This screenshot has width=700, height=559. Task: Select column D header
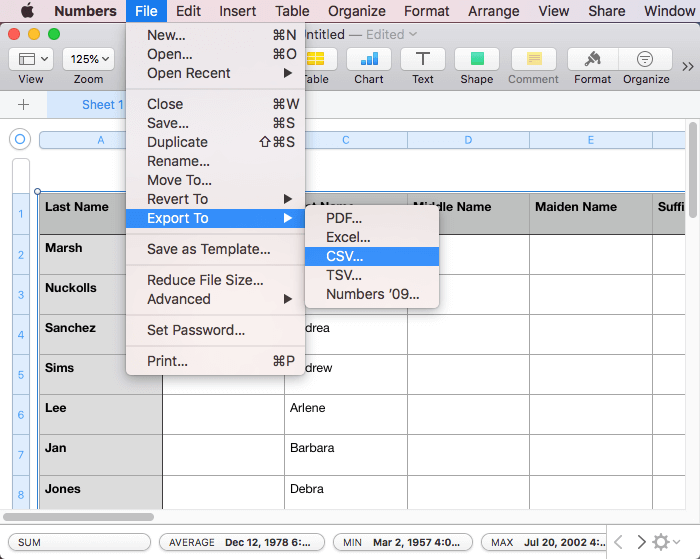pos(468,140)
